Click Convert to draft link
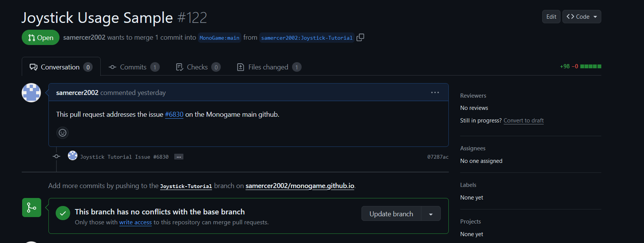 tap(524, 121)
